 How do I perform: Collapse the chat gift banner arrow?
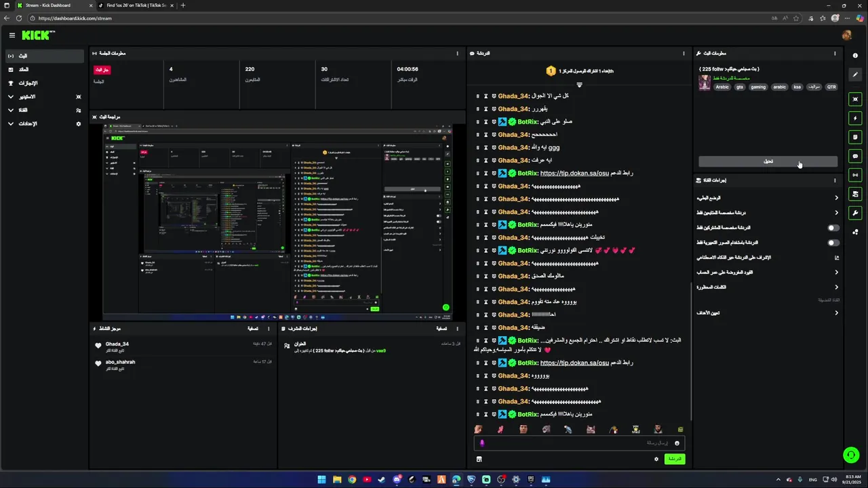pyautogui.click(x=579, y=85)
